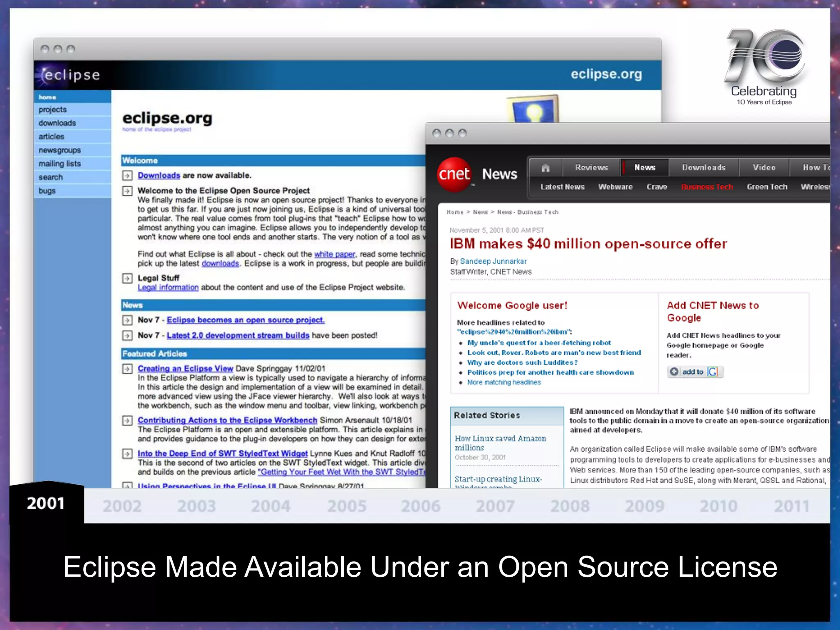This screenshot has height=630, width=840.
Task: Select projects in Eclipse sidebar
Action: click(x=72, y=110)
